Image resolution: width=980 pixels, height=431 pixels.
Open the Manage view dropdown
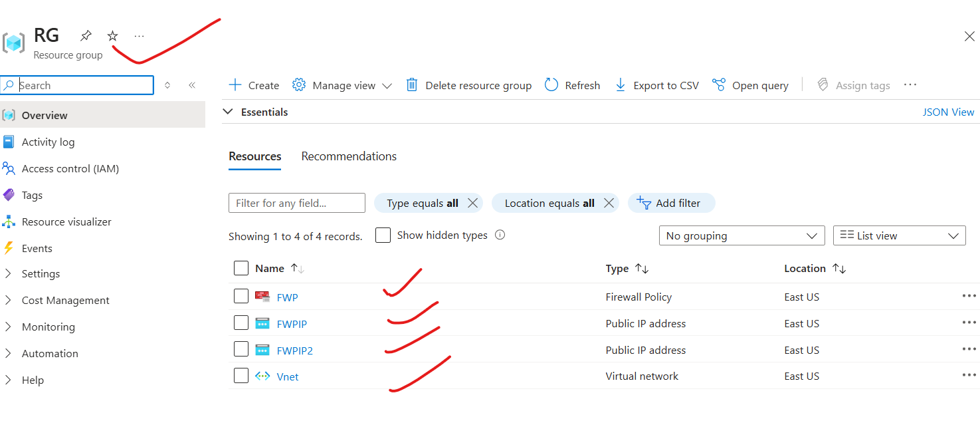(342, 85)
